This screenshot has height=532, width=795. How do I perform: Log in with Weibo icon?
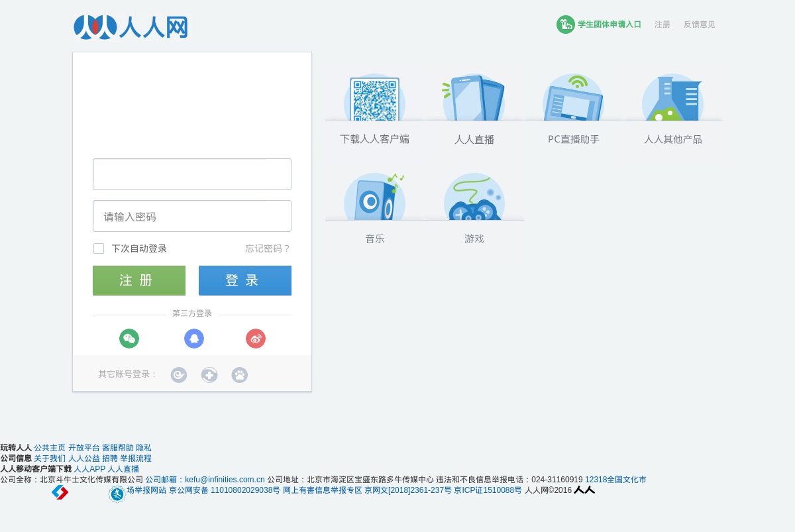(256, 339)
